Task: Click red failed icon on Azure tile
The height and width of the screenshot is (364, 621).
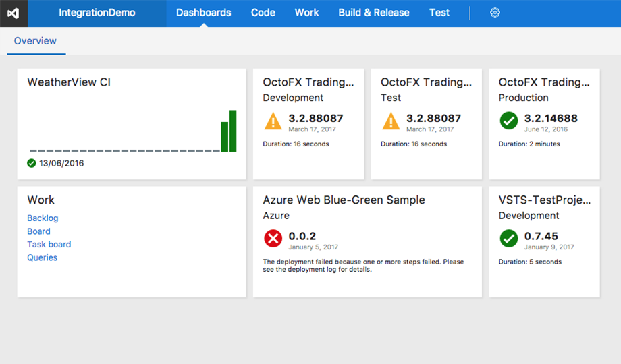Action: (x=273, y=239)
